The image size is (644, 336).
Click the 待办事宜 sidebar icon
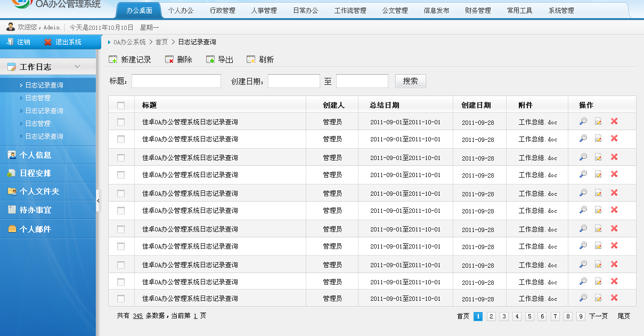click(x=12, y=210)
